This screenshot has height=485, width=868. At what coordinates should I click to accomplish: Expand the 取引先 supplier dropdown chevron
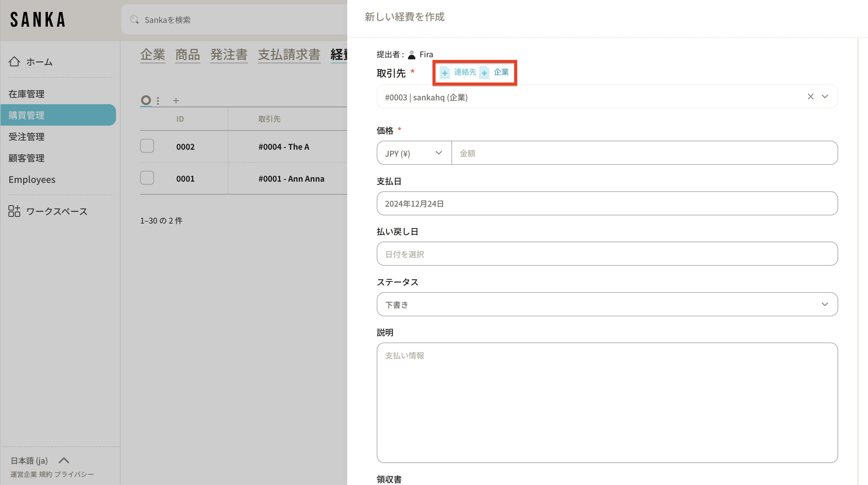click(825, 97)
